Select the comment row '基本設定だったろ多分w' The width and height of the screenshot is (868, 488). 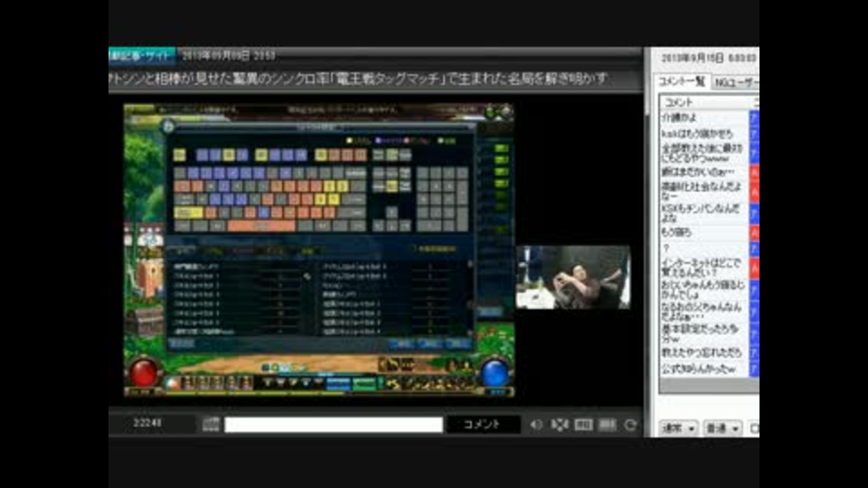pos(704,333)
